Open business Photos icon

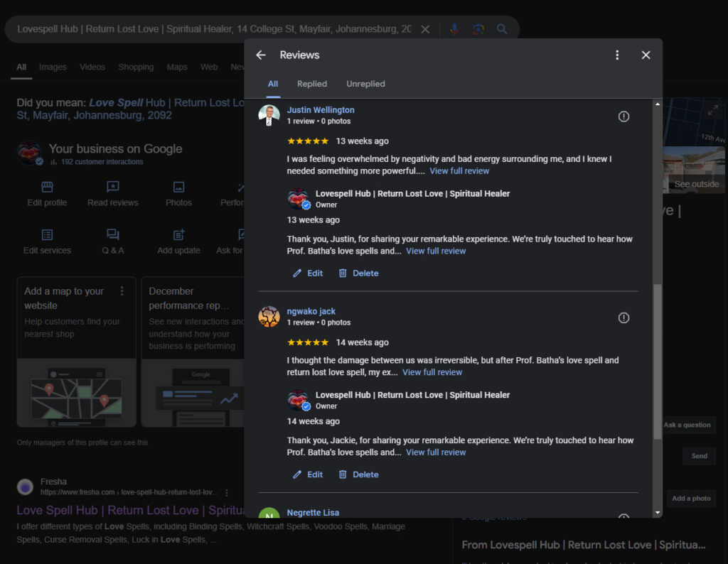[178, 188]
